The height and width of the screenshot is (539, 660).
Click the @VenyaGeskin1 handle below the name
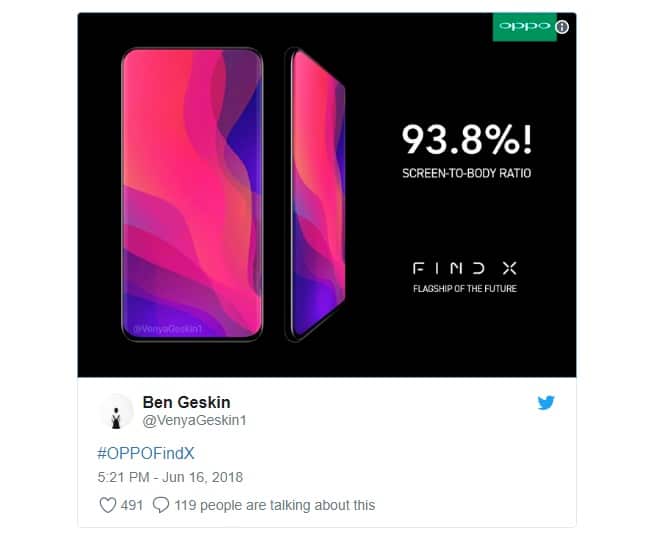[x=195, y=420]
